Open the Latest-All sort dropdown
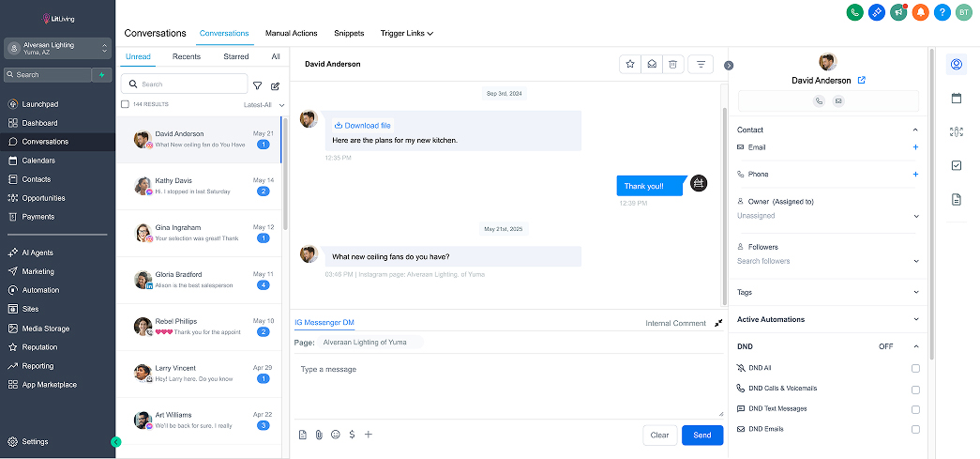980x459 pixels. tap(263, 105)
